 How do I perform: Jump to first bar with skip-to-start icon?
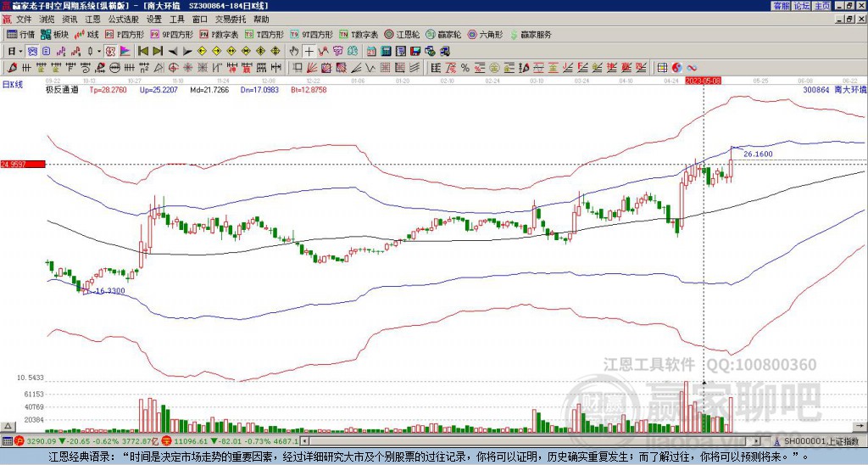pyautogui.click(x=142, y=51)
